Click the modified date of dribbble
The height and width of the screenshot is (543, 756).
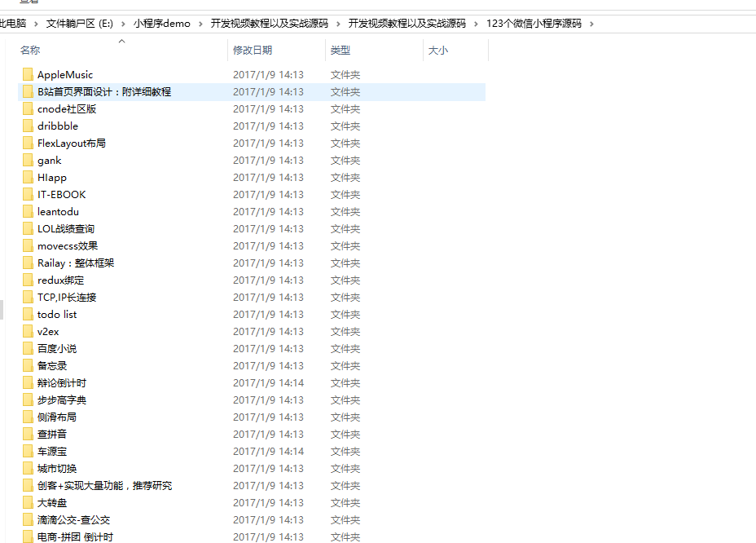(268, 126)
